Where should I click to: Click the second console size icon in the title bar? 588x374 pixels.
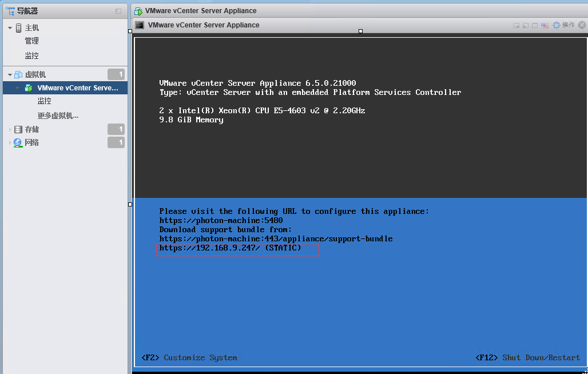(x=526, y=26)
